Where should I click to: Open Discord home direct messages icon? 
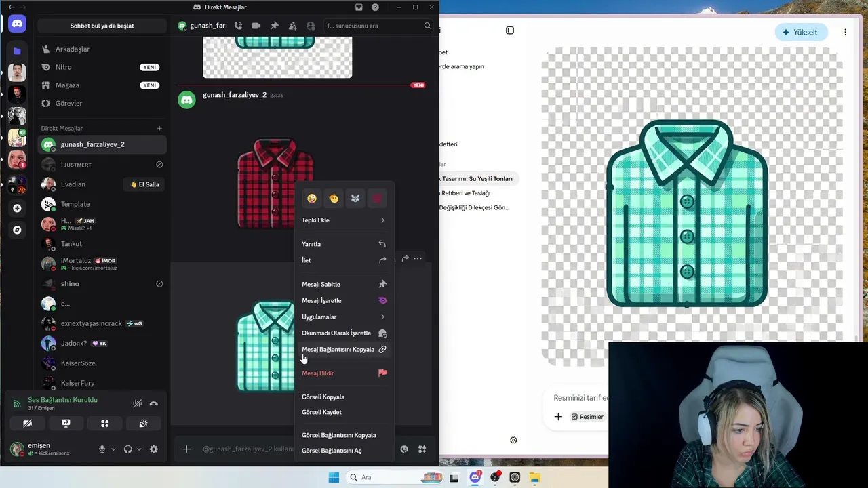click(17, 24)
